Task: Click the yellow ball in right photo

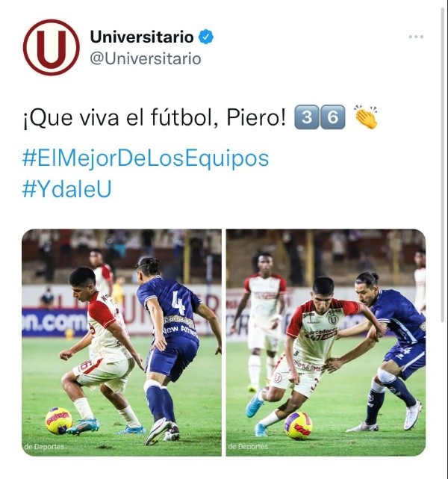Action: (x=298, y=425)
